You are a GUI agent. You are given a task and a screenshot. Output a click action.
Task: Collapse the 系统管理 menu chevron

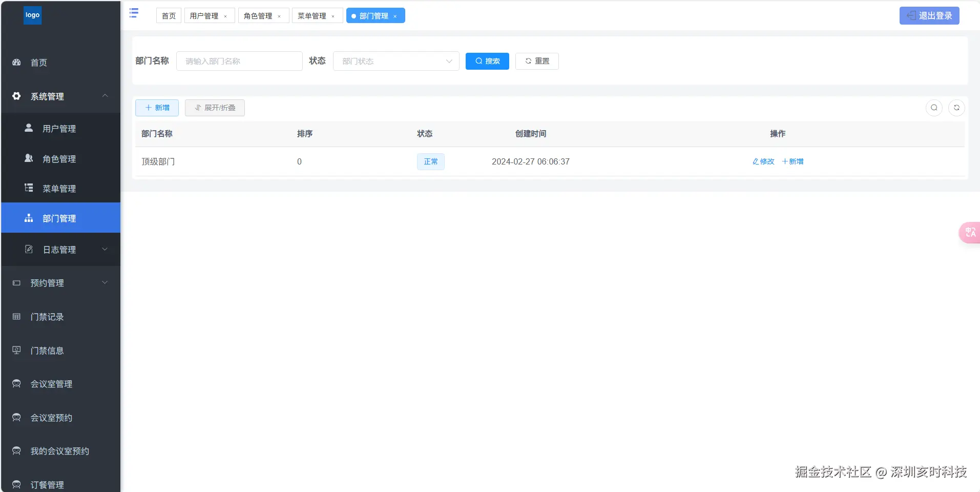click(105, 96)
